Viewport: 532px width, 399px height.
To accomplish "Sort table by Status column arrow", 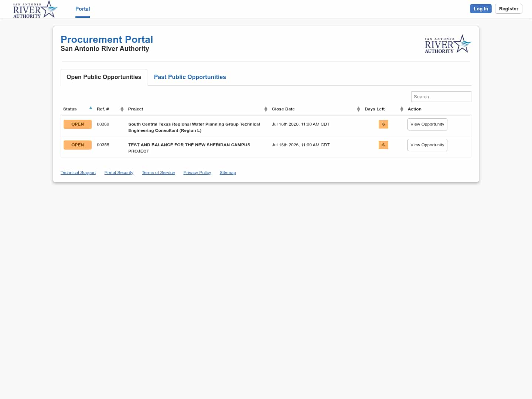I will click(91, 108).
